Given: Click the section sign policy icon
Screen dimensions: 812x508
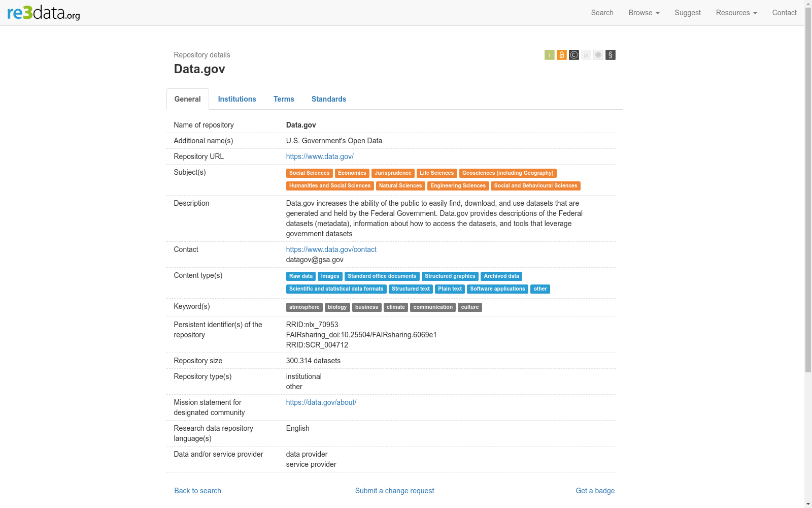Looking at the screenshot, I should 611,55.
